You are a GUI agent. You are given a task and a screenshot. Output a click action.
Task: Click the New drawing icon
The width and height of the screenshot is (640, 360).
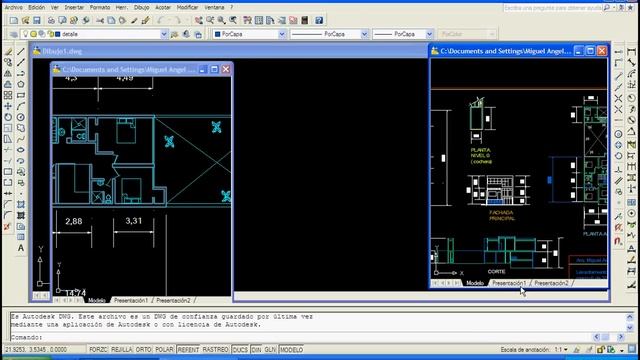click(14, 20)
